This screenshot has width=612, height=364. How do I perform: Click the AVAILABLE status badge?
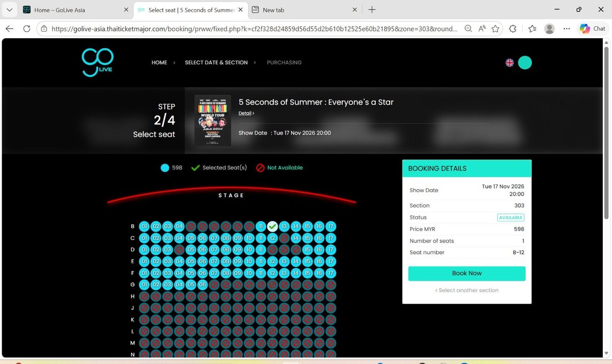pos(511,217)
